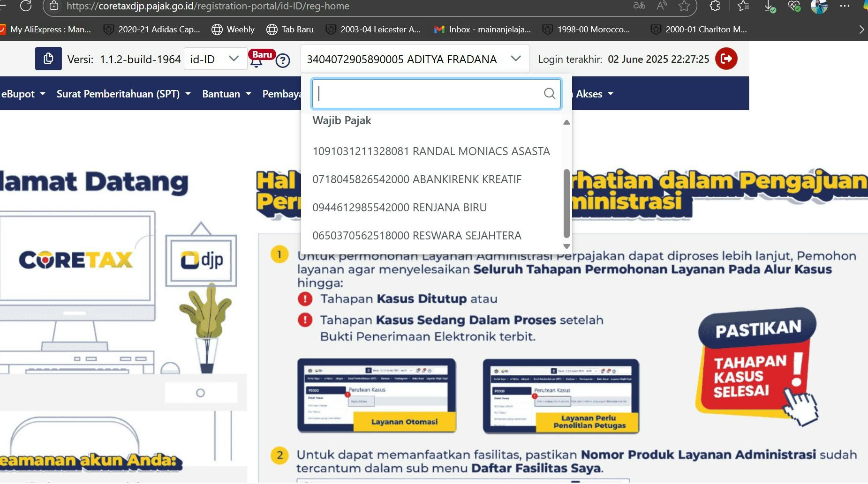Expand the Akses menu
Image resolution: width=868 pixels, height=484 pixels.
point(595,94)
